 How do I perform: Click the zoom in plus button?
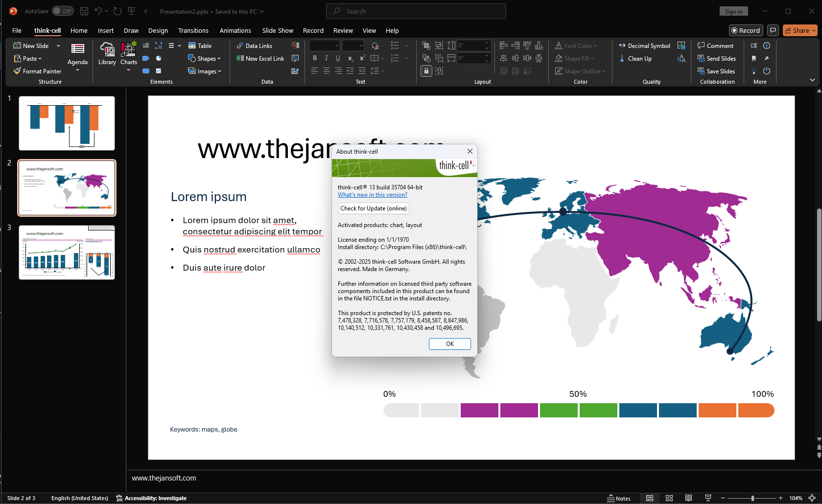click(x=781, y=498)
